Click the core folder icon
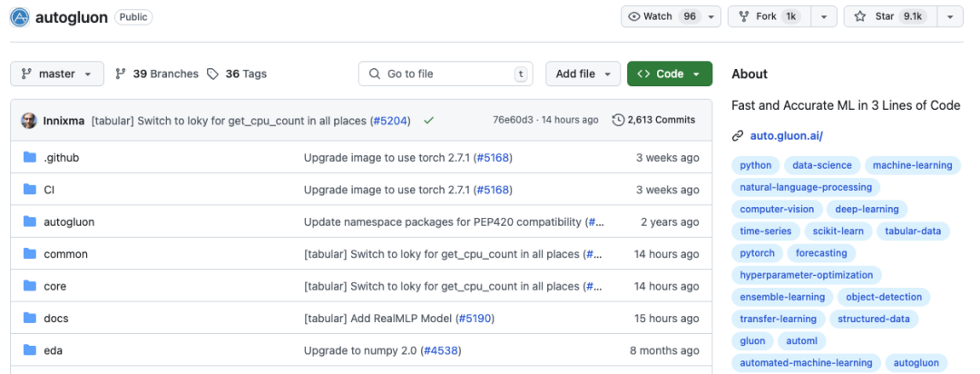Screen dimensions: 980x374 point(29,285)
